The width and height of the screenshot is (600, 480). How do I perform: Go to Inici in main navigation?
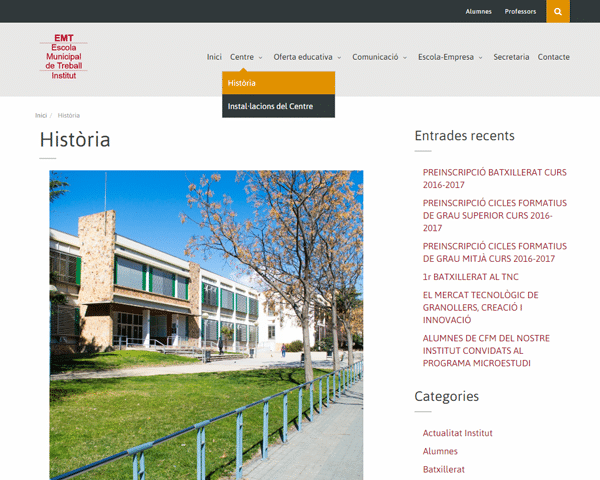click(x=214, y=57)
